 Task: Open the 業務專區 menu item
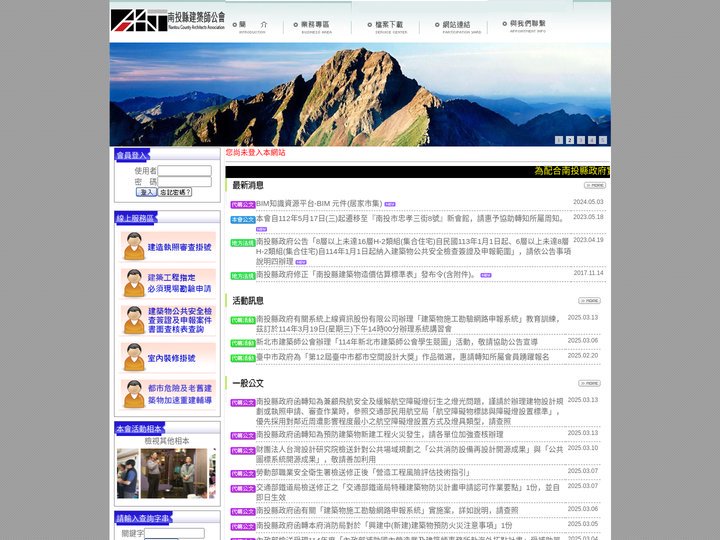pos(314,27)
